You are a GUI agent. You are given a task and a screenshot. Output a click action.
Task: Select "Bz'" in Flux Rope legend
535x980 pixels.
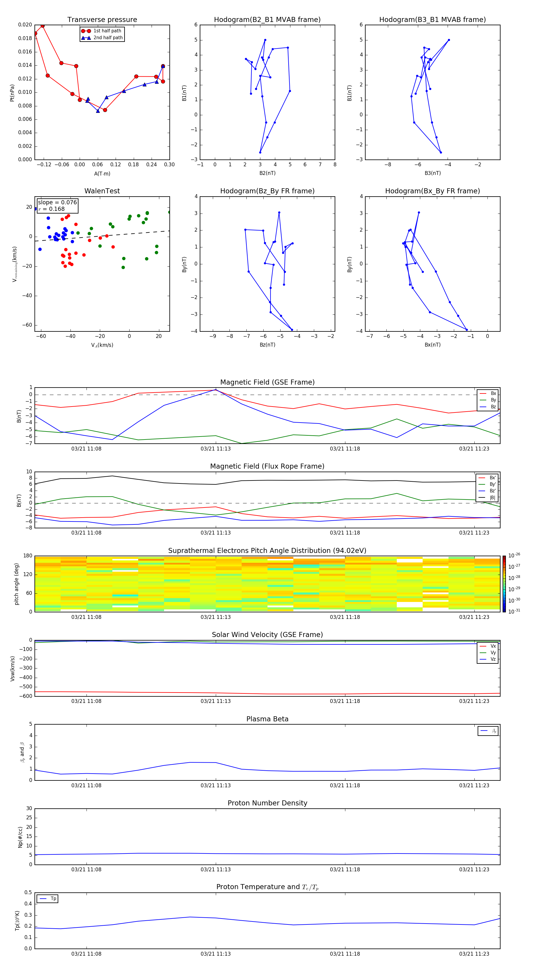(x=487, y=491)
